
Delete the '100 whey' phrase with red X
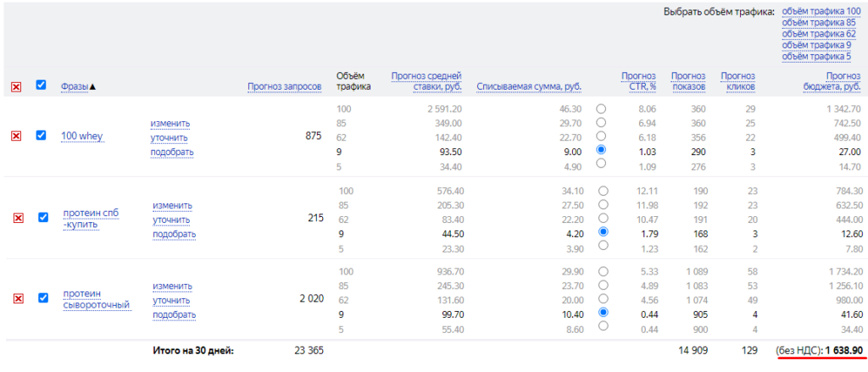[16, 136]
